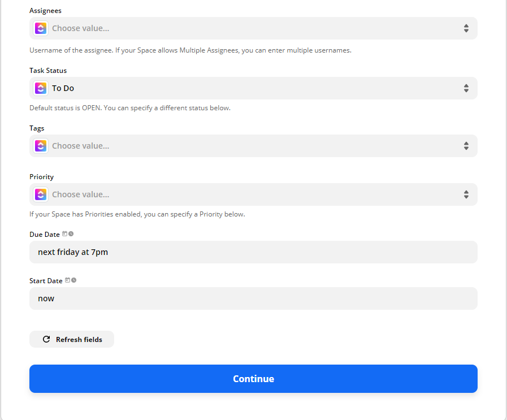The width and height of the screenshot is (507, 420).
Task: Expand the Assignees dropdown arrows
Action: tap(466, 28)
